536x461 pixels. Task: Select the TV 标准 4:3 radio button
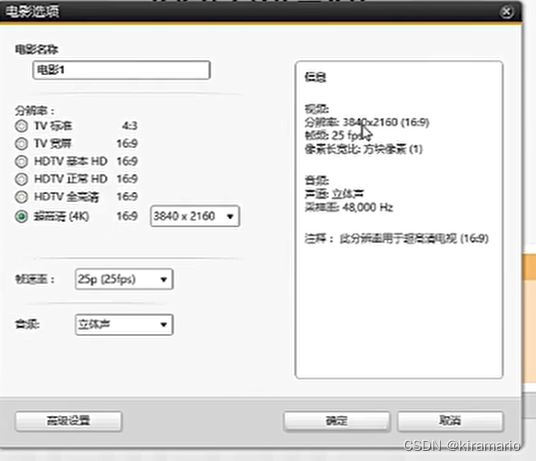point(21,126)
